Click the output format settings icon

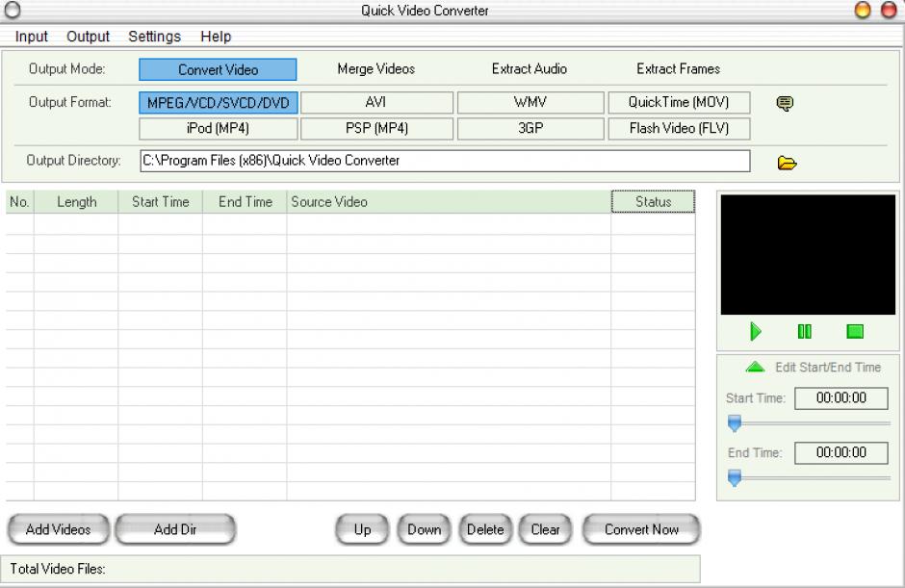click(785, 103)
